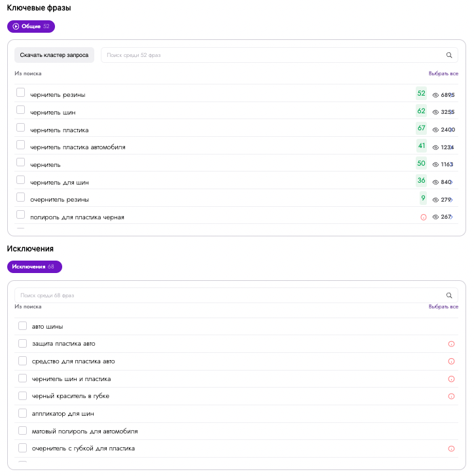474x476 pixels.
Task: Click the phrase аппликатор для шин
Action: pos(63,414)
